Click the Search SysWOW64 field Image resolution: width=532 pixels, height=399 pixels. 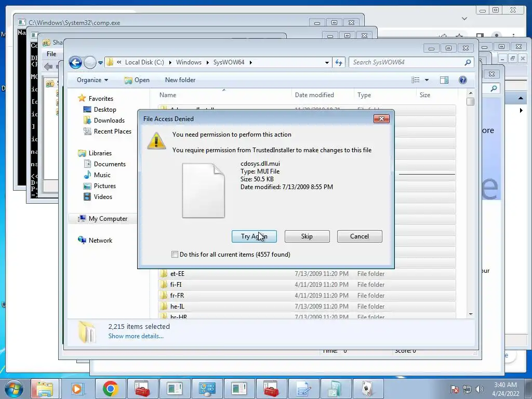point(407,62)
